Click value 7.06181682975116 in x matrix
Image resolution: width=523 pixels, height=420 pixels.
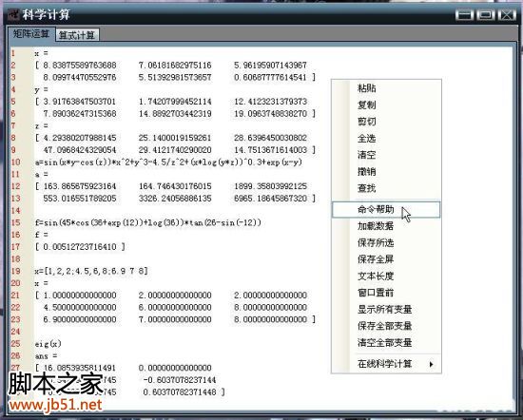tap(175, 66)
